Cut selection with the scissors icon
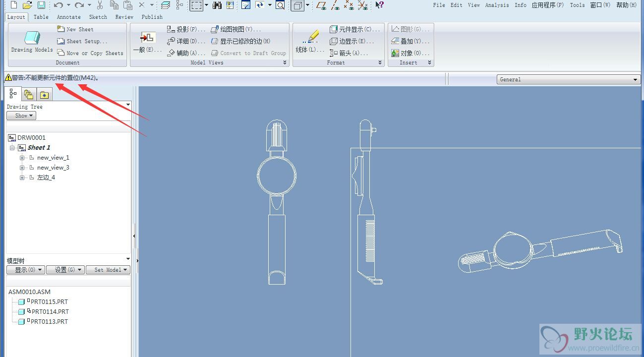Screen dimensions: 644x357 click(100, 5)
